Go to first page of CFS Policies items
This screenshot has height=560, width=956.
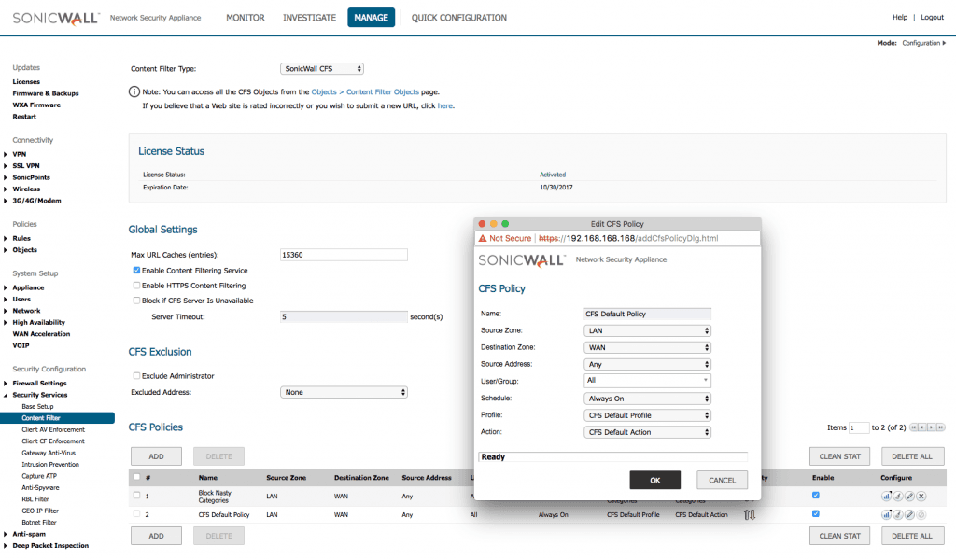pyautogui.click(x=913, y=427)
